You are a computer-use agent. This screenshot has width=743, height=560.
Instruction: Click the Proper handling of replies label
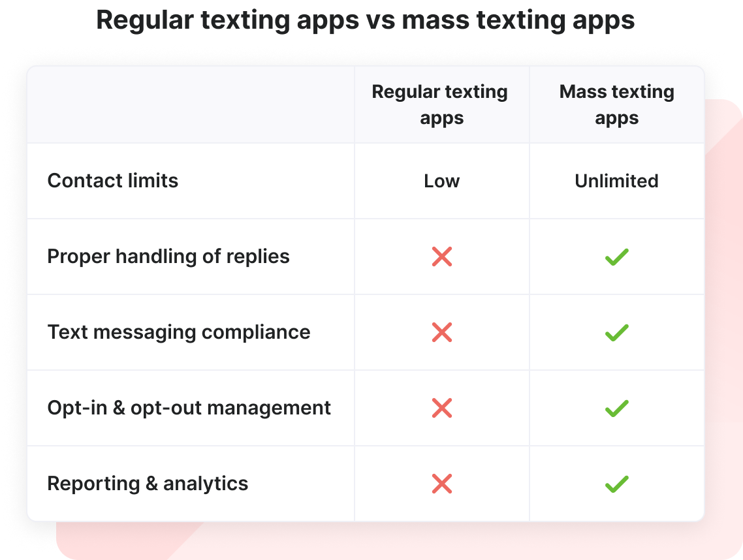[168, 257]
